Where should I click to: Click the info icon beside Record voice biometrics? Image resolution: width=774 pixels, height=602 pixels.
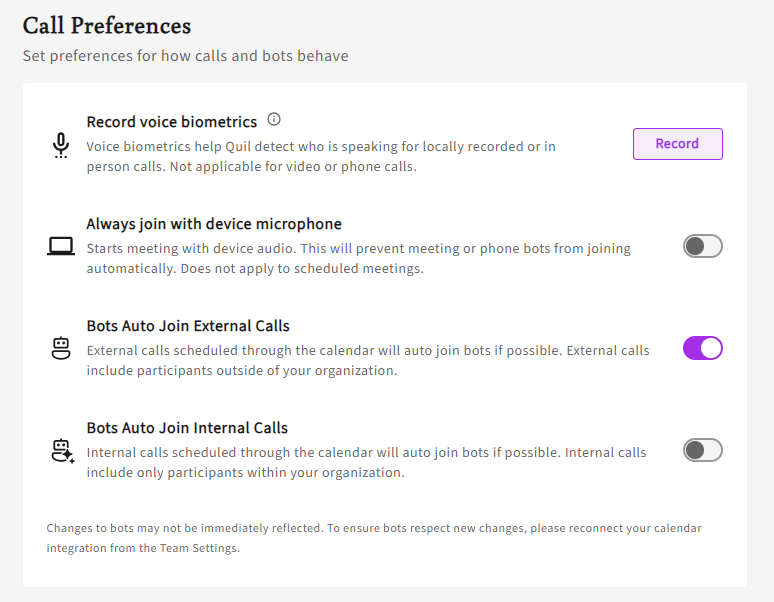tap(274, 119)
